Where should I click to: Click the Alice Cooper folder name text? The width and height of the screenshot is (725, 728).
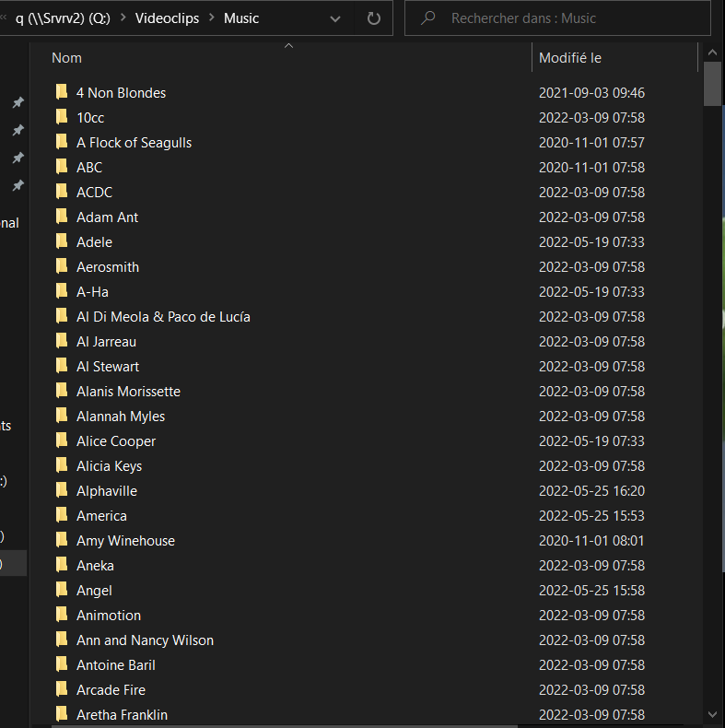point(116,441)
